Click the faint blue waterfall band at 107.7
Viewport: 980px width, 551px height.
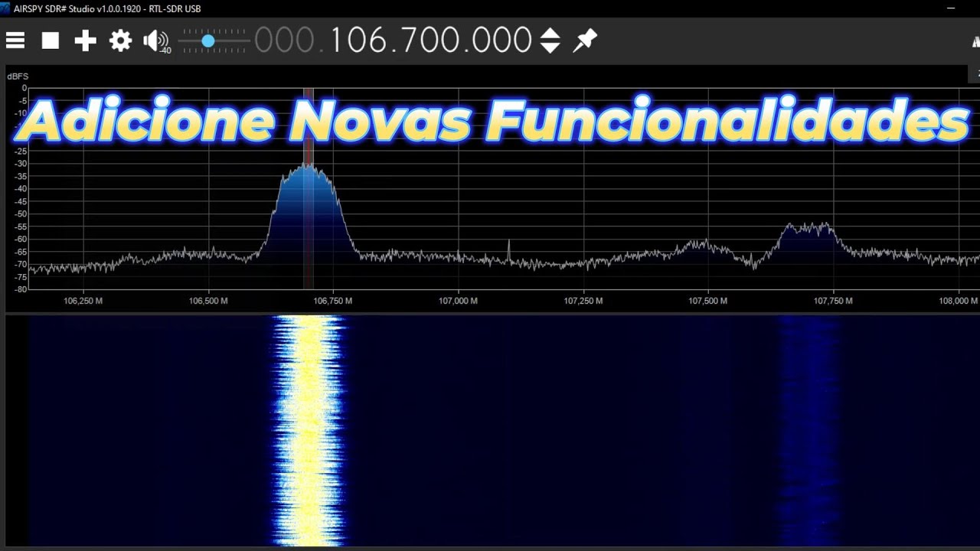pyautogui.click(x=810, y=430)
